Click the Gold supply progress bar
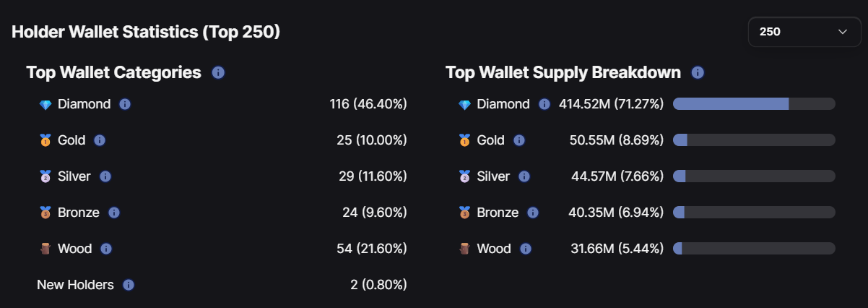868x308 pixels. point(754,140)
